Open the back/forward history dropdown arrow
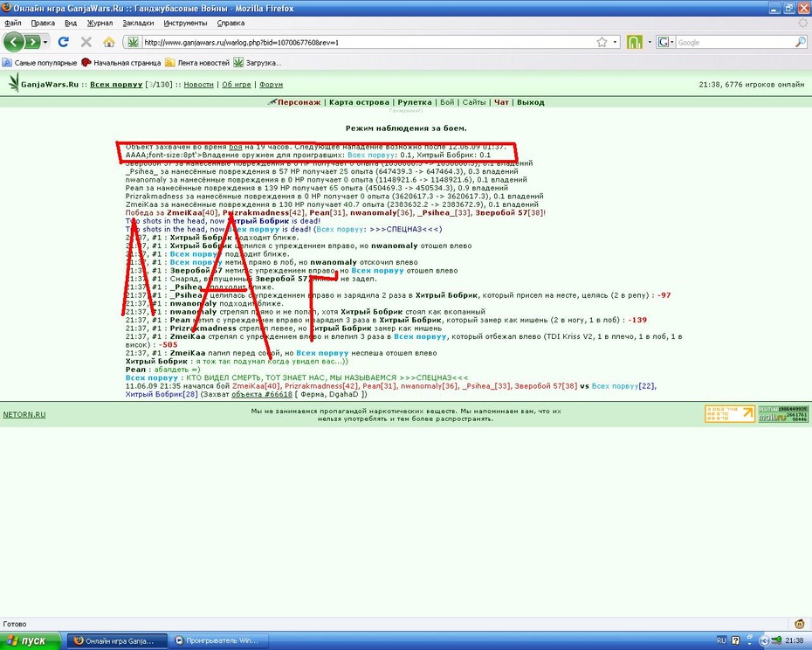Viewport: 812px width, 650px height. (45, 42)
